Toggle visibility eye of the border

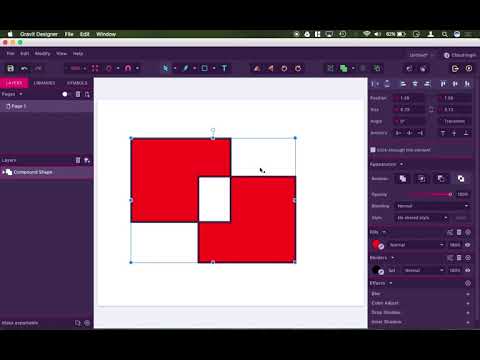[x=468, y=270]
